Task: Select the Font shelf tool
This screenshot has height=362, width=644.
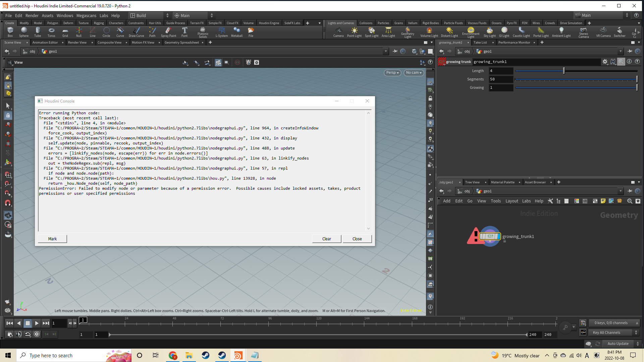Action: pos(184,32)
